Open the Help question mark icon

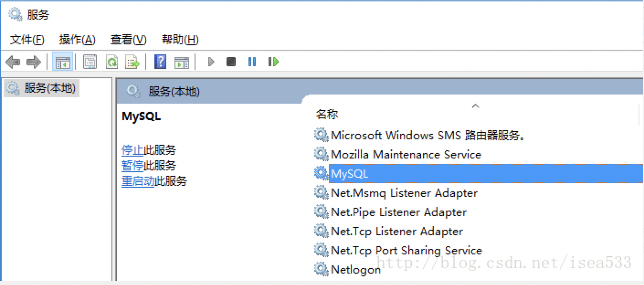pyautogui.click(x=160, y=62)
